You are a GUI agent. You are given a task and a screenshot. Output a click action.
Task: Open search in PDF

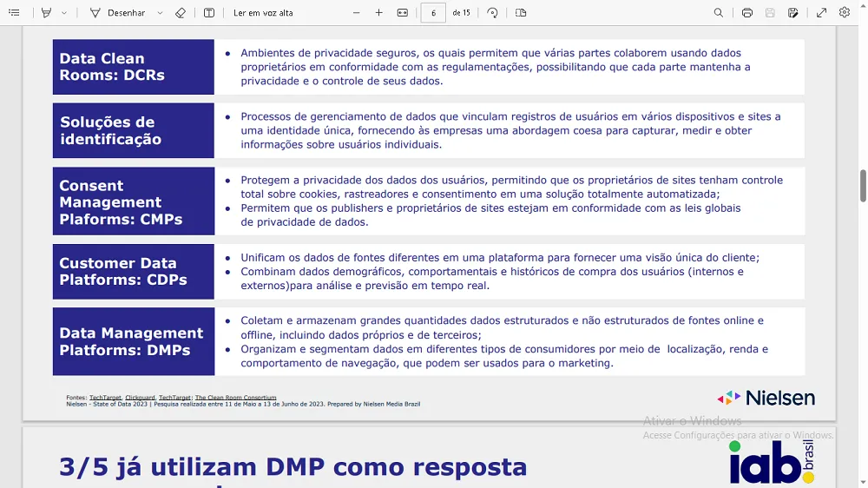coord(719,12)
